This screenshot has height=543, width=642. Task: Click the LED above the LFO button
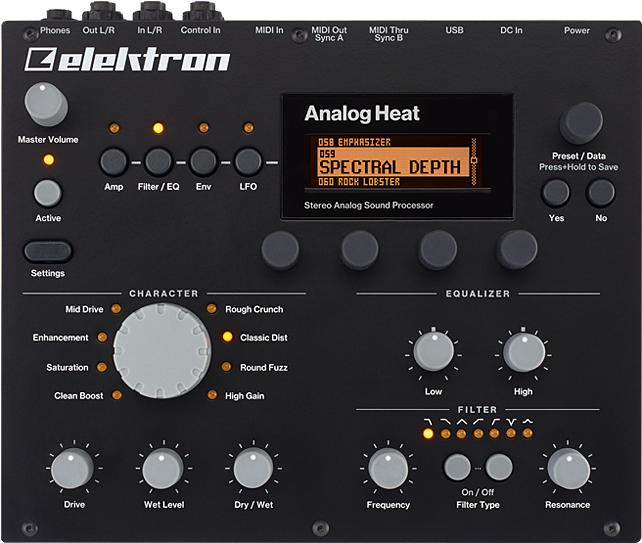pos(249,128)
